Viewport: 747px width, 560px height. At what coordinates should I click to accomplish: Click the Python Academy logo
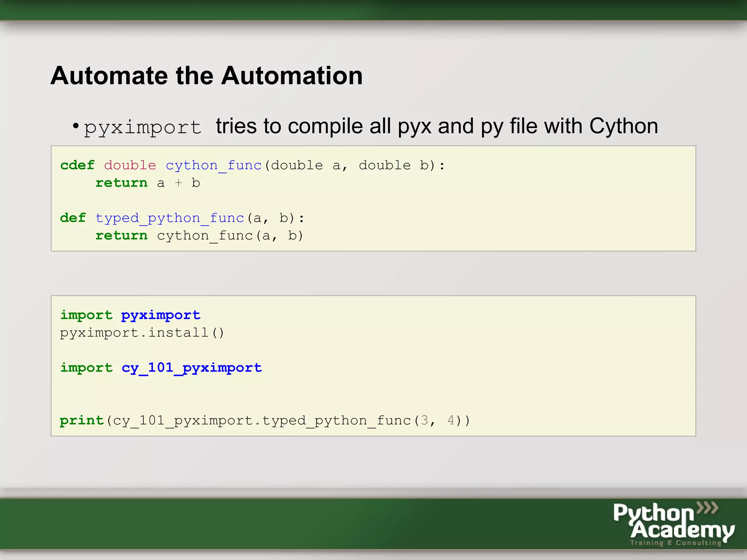pyautogui.click(x=674, y=524)
